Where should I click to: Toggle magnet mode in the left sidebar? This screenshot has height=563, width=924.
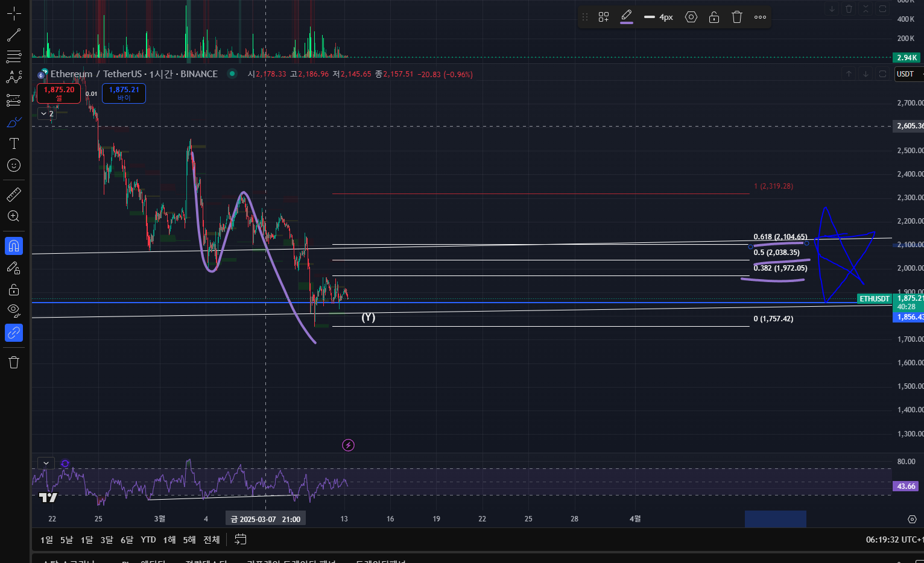14,246
